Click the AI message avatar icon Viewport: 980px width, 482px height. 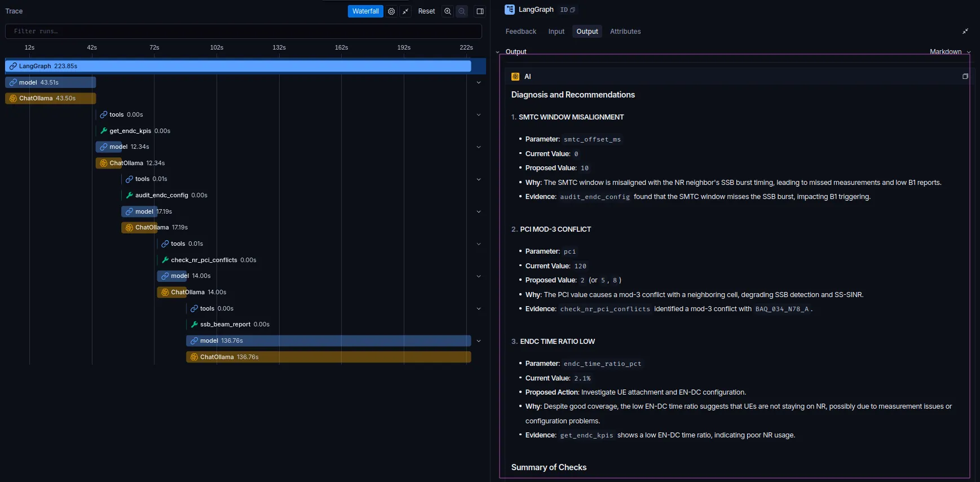click(515, 77)
